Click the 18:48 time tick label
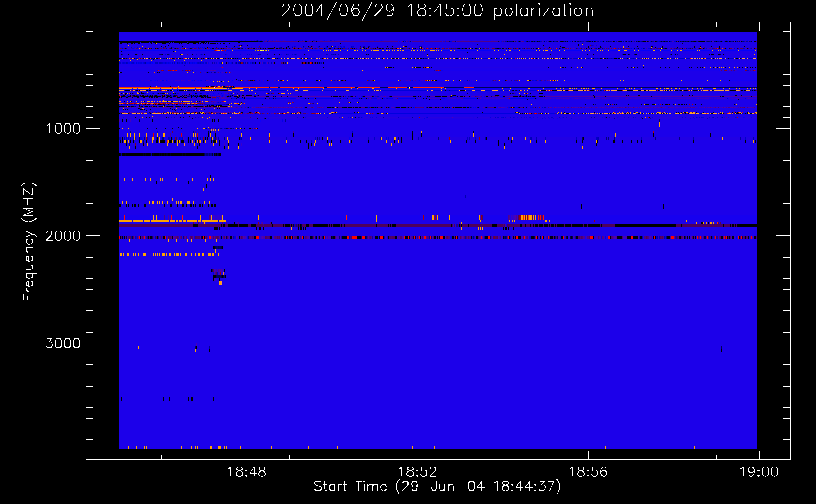This screenshot has width=816, height=504. point(247,472)
